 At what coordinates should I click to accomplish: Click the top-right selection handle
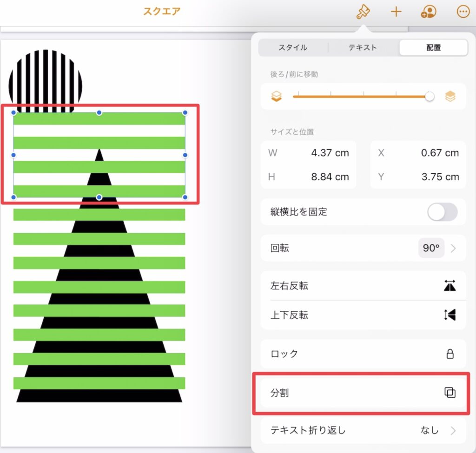pos(185,113)
